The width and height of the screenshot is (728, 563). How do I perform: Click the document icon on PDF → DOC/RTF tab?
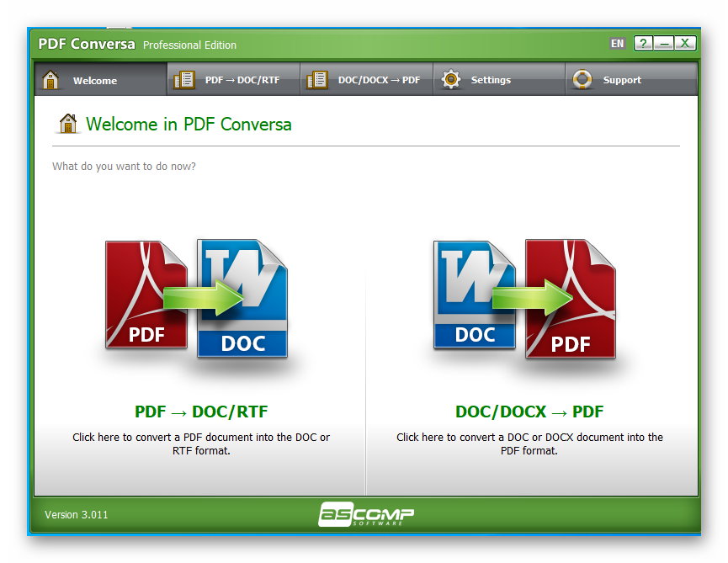coord(184,80)
